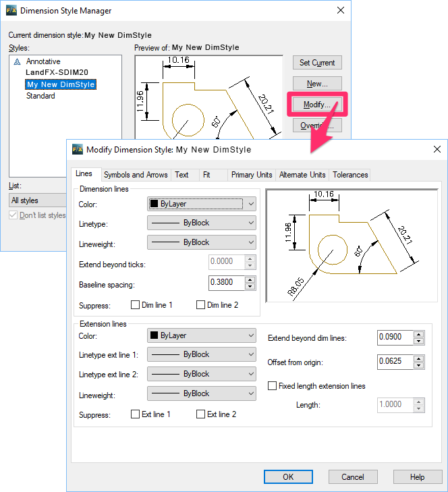Viewport: 448px width, 492px height.
Task: Select the Standard style in the list
Action: pos(40,96)
